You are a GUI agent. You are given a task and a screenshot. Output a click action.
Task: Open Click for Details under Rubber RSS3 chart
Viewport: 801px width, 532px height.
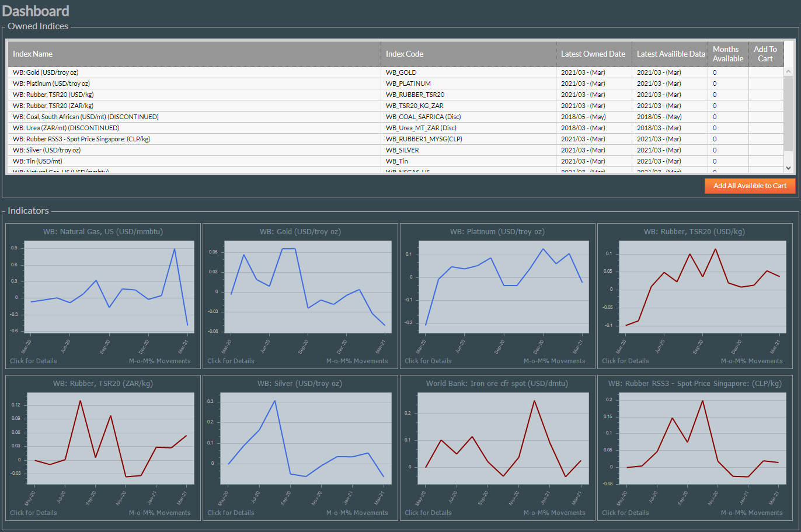[x=625, y=512]
